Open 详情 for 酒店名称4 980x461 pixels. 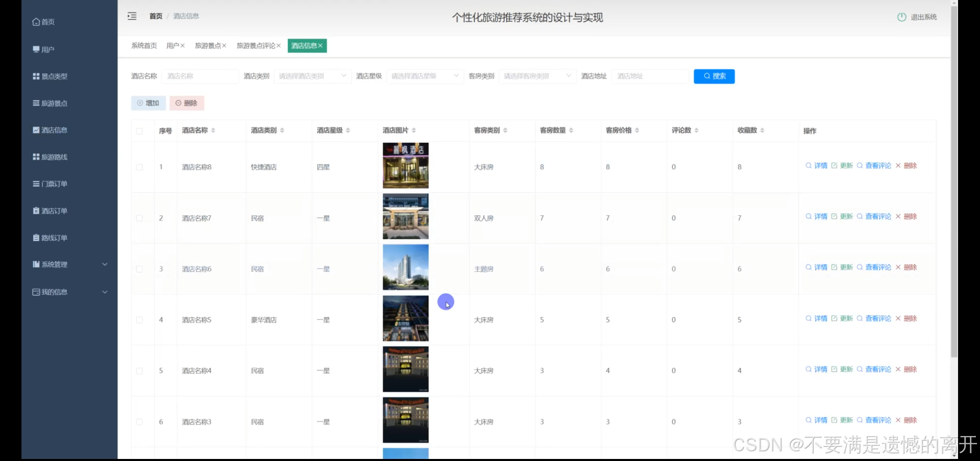point(817,370)
